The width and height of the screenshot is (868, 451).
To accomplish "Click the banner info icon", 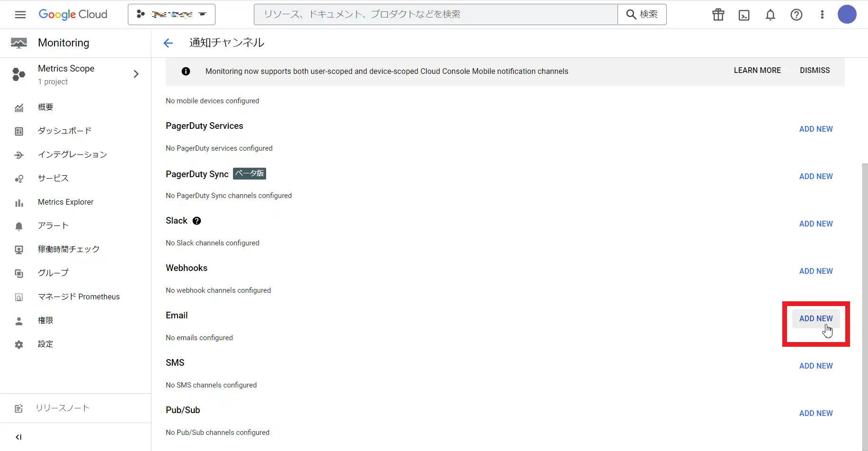I will [186, 71].
